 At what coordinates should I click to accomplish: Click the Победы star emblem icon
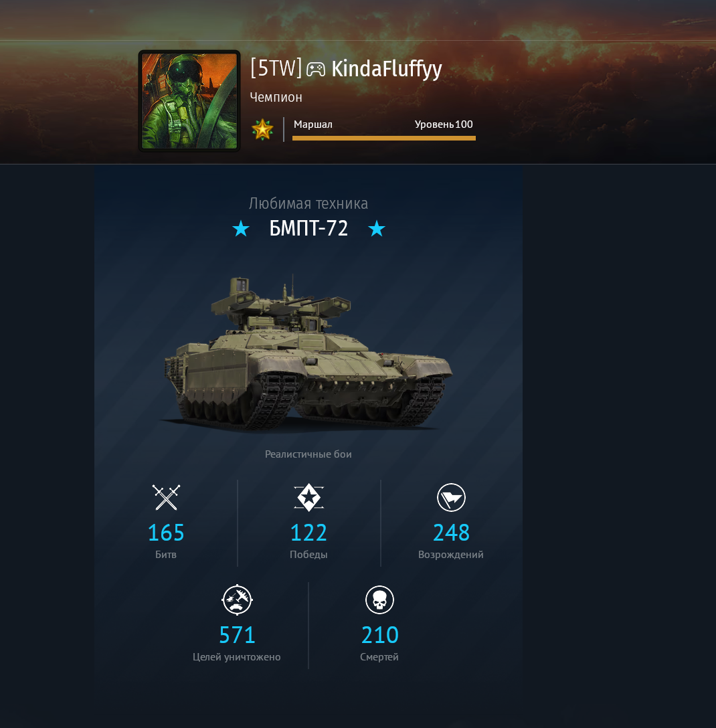pos(308,497)
